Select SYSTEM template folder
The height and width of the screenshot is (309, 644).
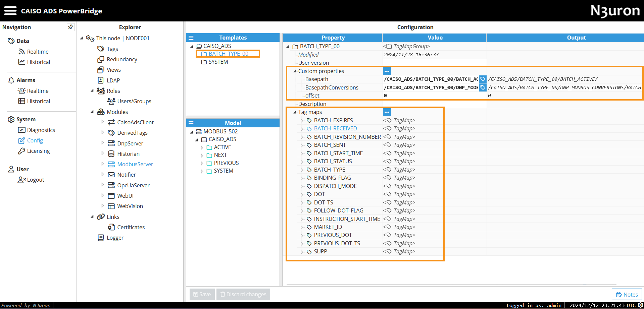(214, 62)
